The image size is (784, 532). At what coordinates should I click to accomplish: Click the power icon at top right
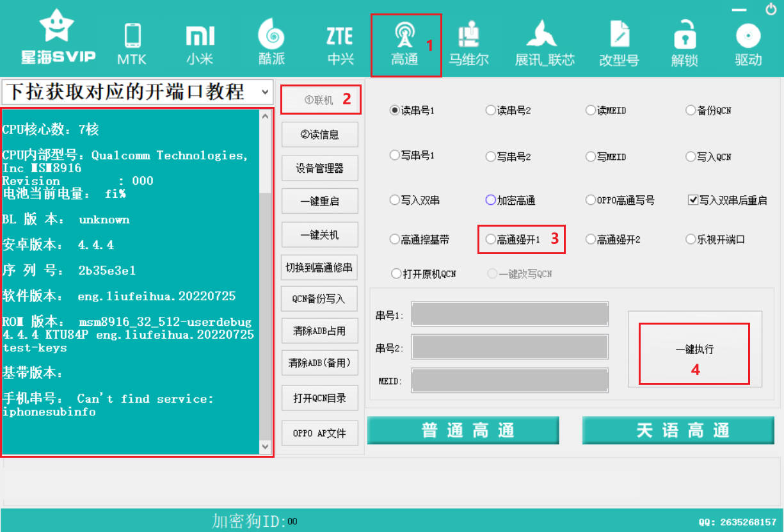point(771,10)
